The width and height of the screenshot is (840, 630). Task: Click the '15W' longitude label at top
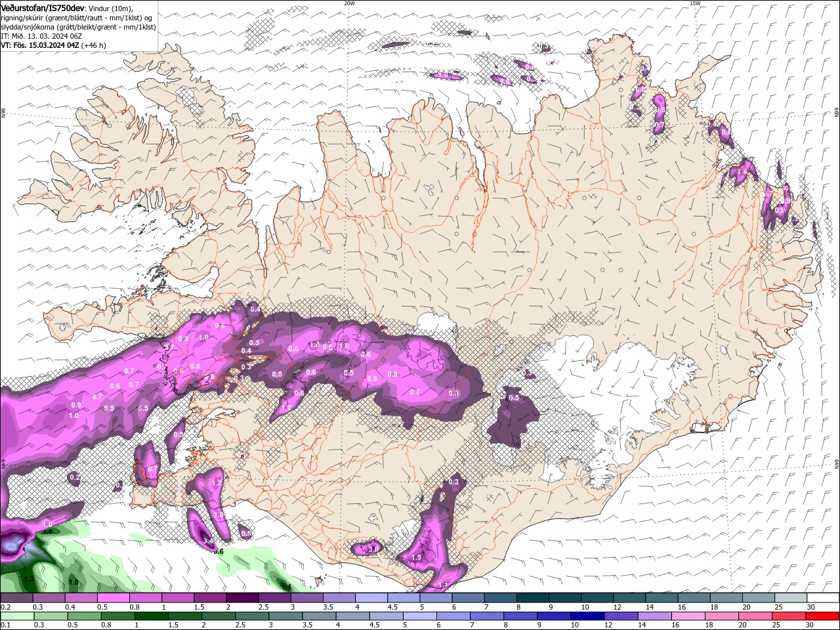coord(695,3)
